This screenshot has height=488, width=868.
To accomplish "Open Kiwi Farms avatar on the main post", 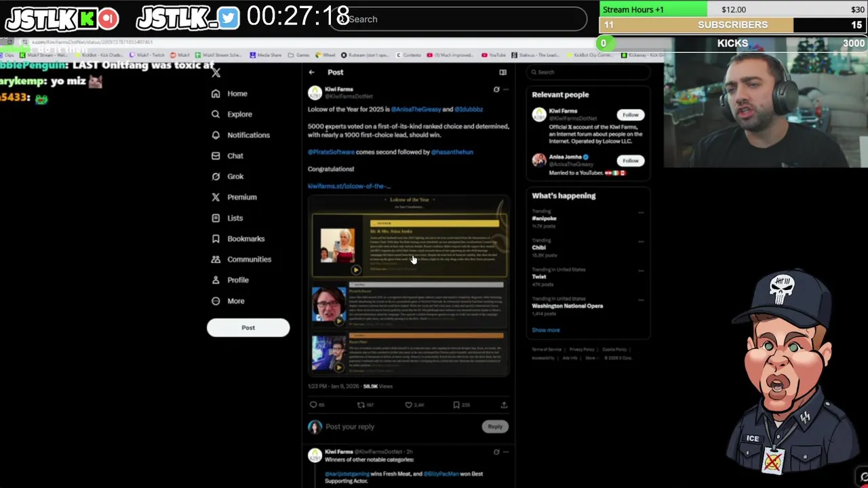I will pyautogui.click(x=315, y=93).
